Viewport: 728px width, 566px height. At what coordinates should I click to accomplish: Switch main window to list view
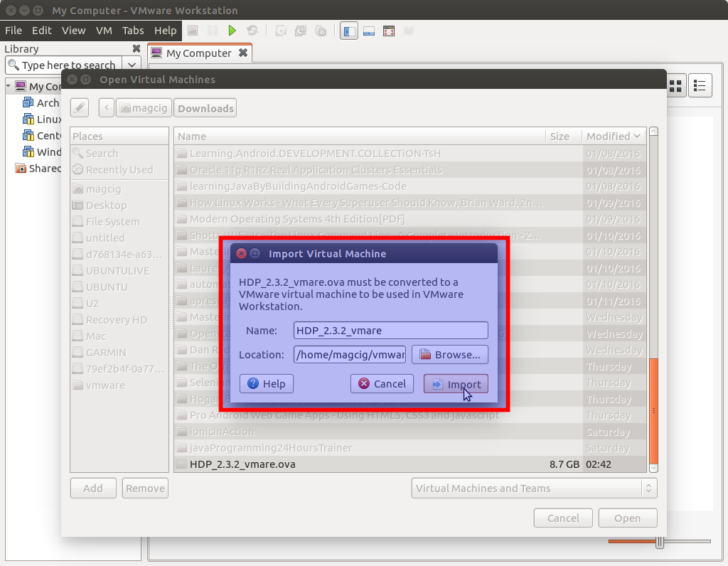coord(700,86)
